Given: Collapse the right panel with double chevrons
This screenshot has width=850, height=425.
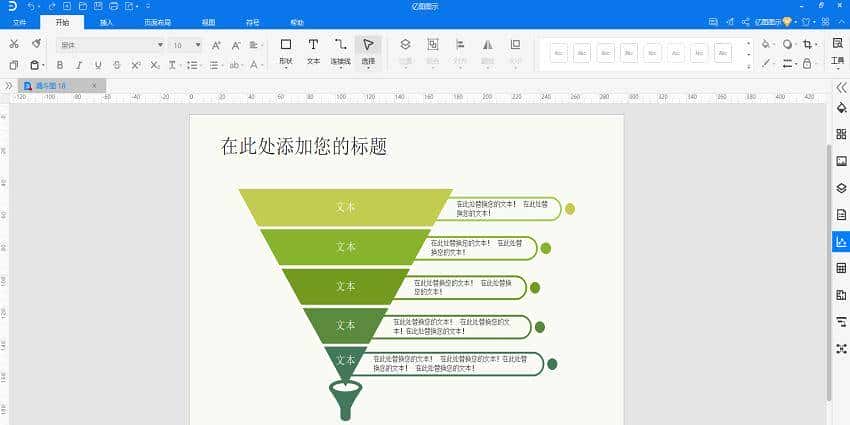Looking at the screenshot, I should [x=841, y=87].
